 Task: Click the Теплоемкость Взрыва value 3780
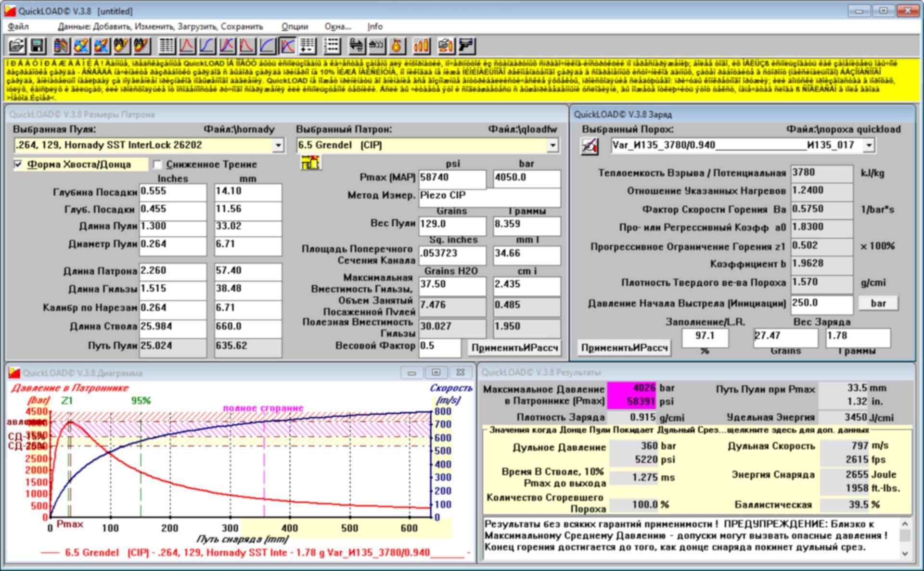click(x=821, y=174)
